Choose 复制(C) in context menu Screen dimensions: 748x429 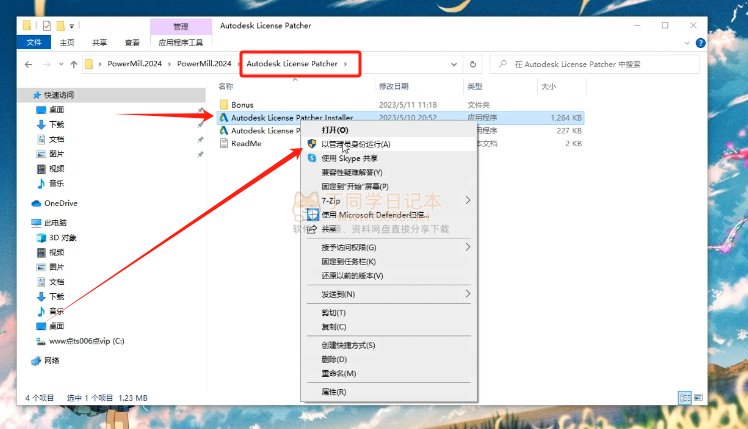click(389, 327)
